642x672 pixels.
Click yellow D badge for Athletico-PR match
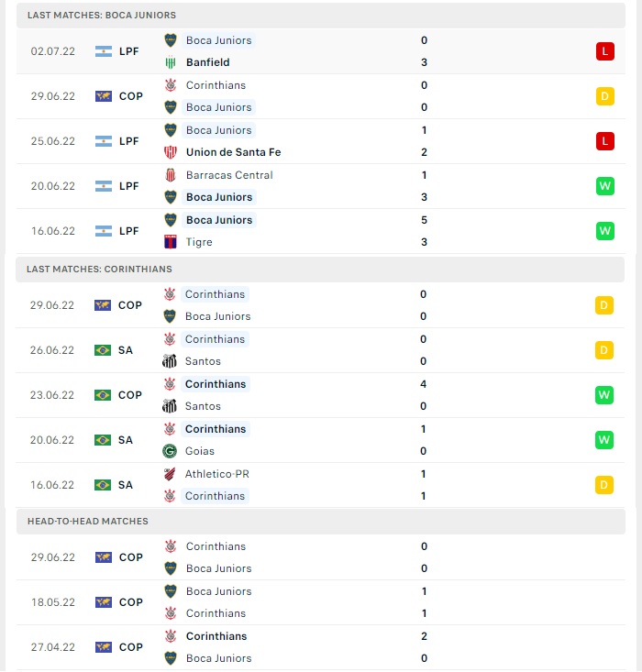603,485
